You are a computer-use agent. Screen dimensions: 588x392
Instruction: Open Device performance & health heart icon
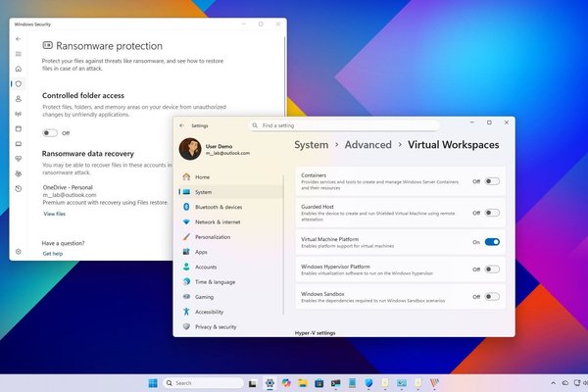coord(19,159)
